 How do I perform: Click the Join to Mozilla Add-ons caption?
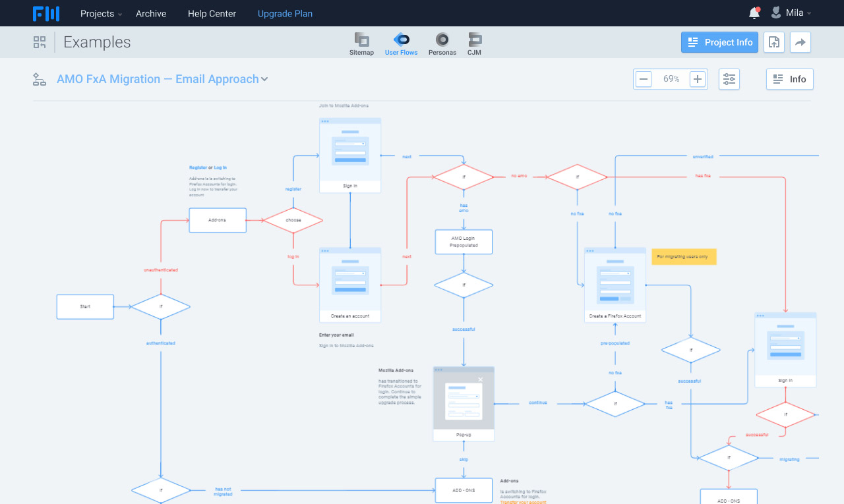coord(344,105)
